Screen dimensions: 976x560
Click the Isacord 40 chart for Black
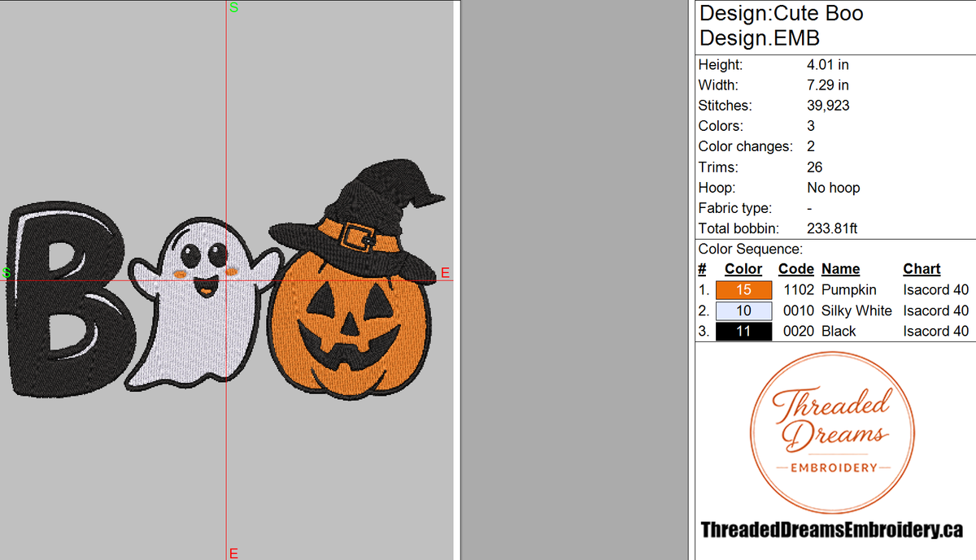coord(935,331)
